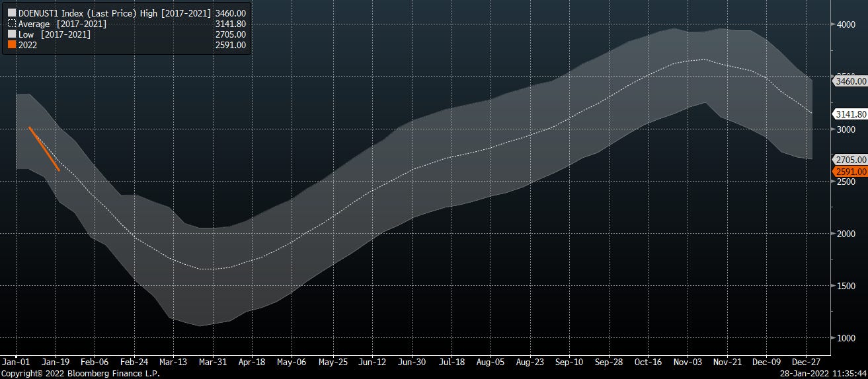This screenshot has height=379, width=868.
Task: Click the 2705.00 price tag on right axis
Action: pyautogui.click(x=850, y=160)
